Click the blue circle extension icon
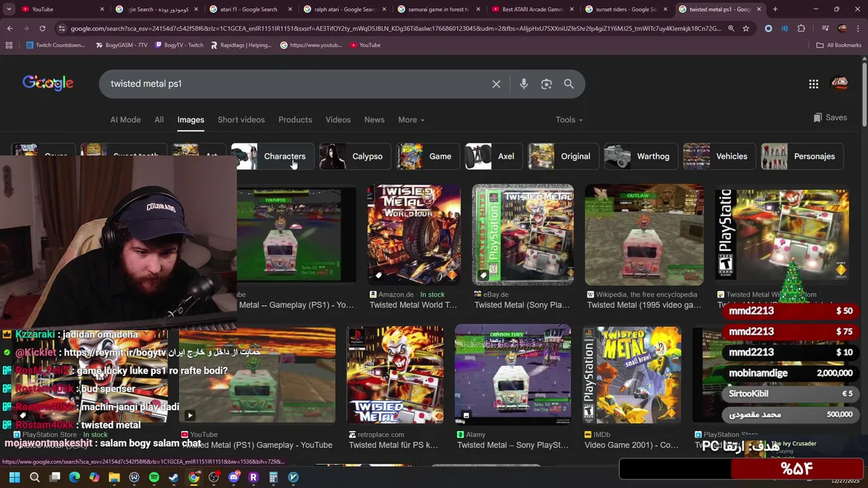The height and width of the screenshot is (488, 868). point(768,28)
